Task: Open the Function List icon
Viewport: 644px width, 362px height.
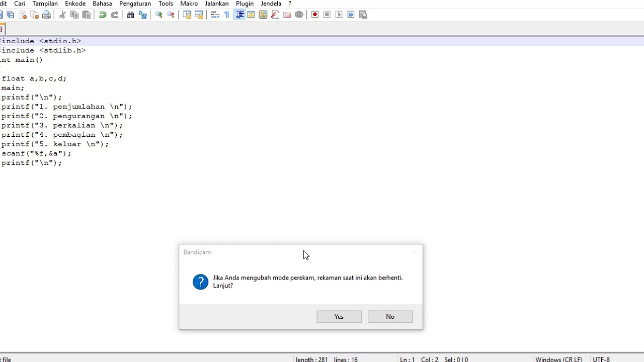Action: [275, 15]
